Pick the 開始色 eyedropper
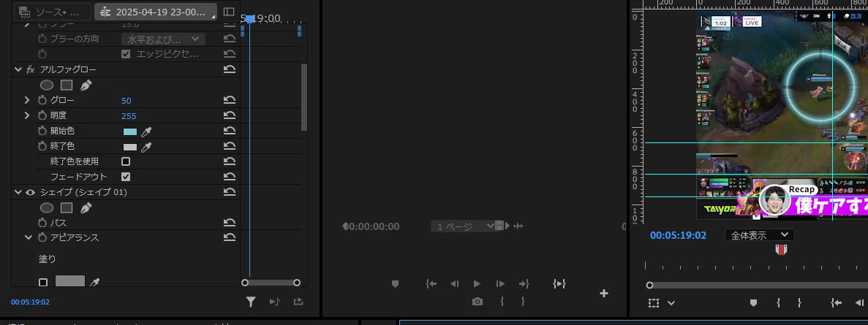Viewport: 868px width, 325px height. click(146, 131)
